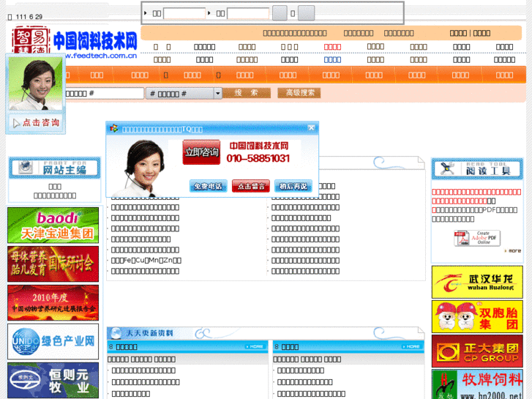Open the UNIDO 绿色产业网 banner
The image size is (532, 399).
coord(53,341)
